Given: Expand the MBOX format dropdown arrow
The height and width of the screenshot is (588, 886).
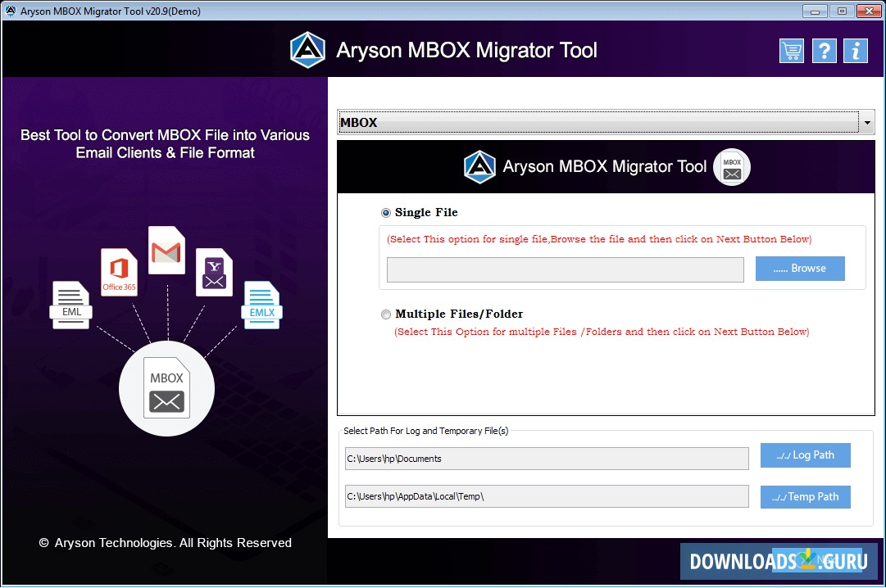Looking at the screenshot, I should point(867,122).
